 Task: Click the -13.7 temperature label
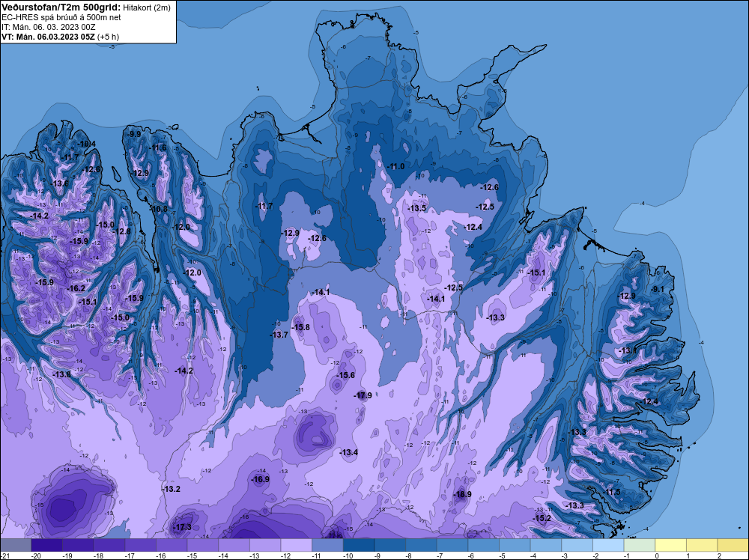pos(279,335)
